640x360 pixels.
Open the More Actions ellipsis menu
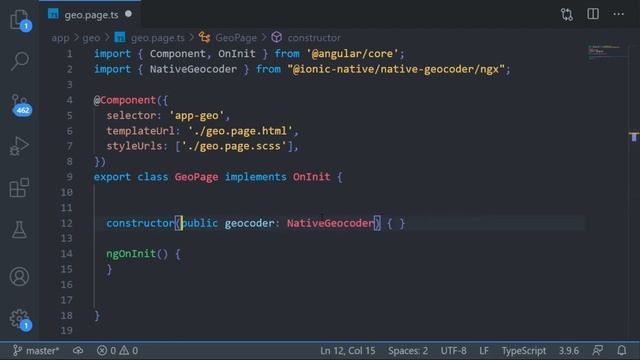(618, 14)
